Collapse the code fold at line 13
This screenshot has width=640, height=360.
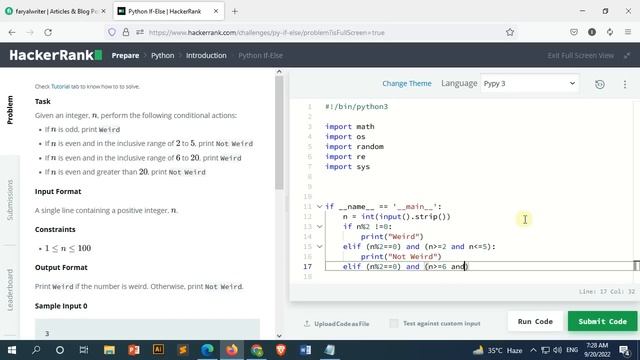320,227
